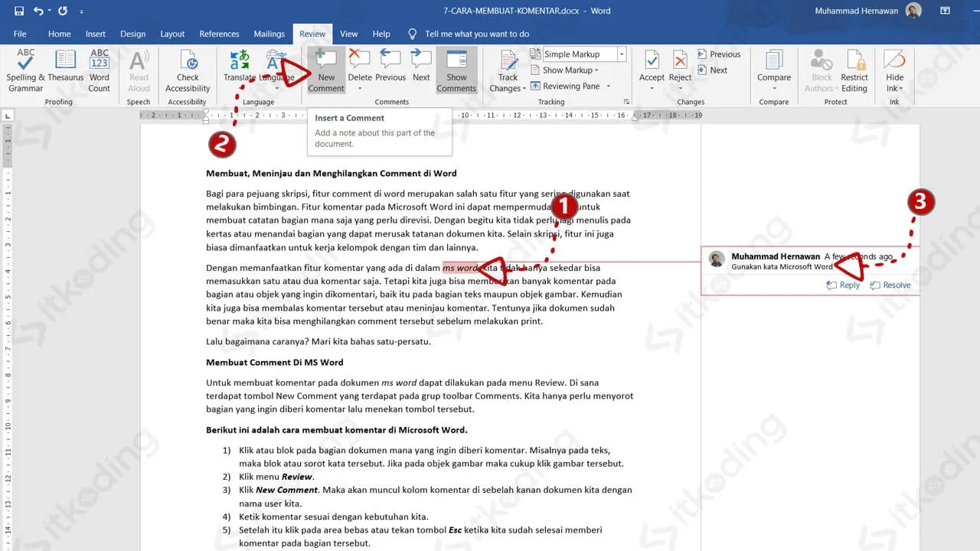The height and width of the screenshot is (551, 980).
Task: Open Word Count tool
Action: (x=100, y=70)
